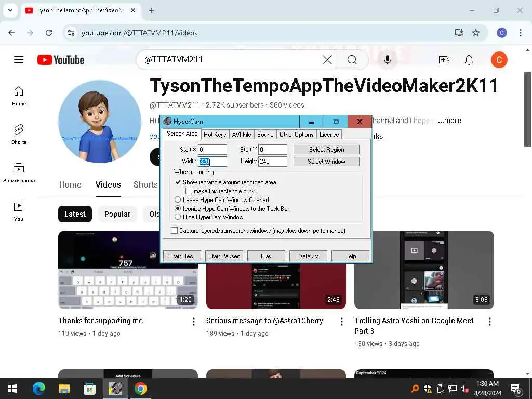Enable Capture layered/transparent windows
532x399 pixels.
click(x=174, y=230)
